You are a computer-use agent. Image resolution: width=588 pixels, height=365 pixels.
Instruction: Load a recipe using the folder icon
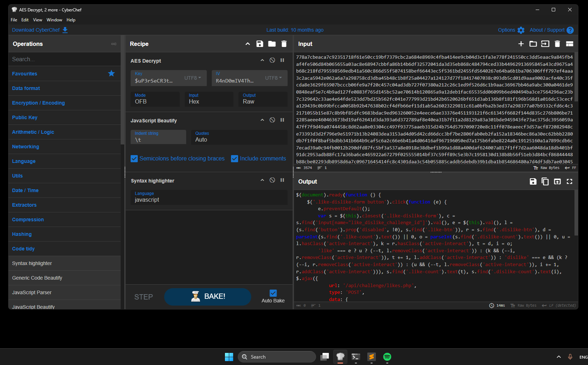pos(272,44)
